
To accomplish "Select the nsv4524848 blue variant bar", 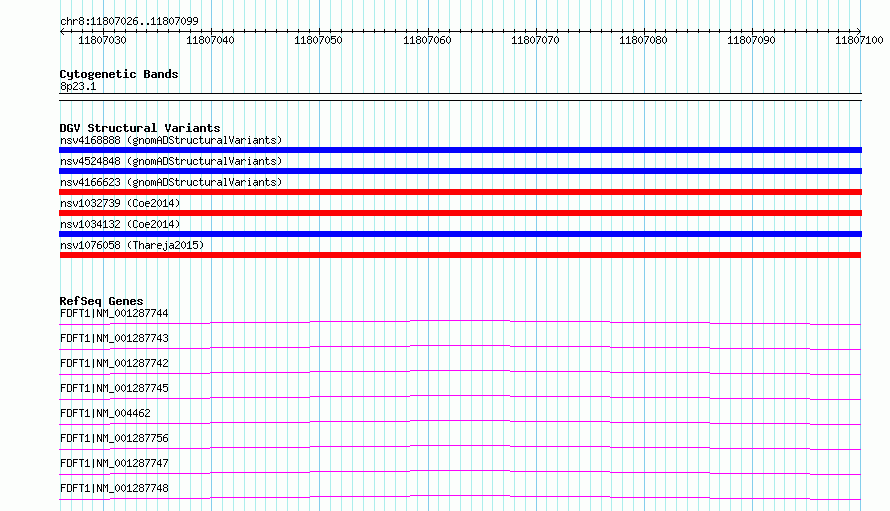I will click(x=460, y=171).
